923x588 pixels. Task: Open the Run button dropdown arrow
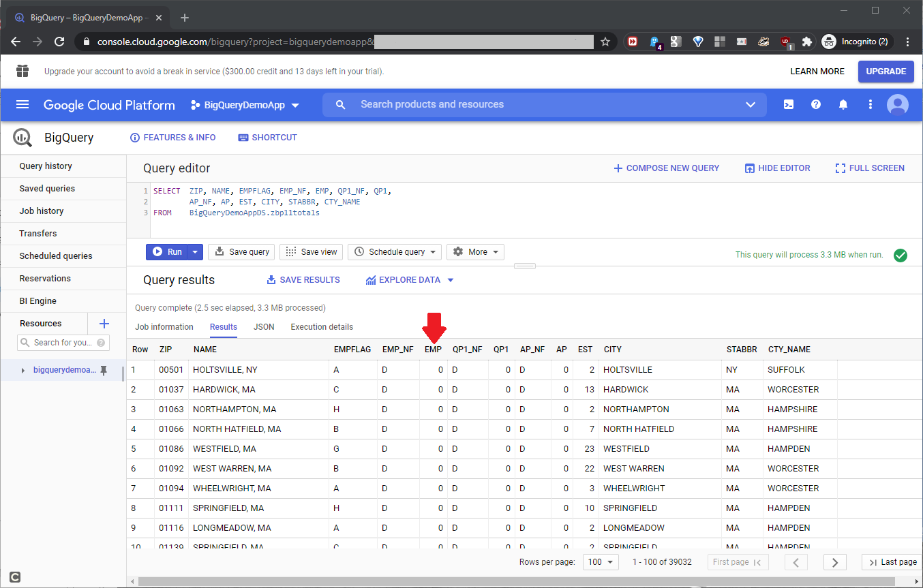pos(195,252)
